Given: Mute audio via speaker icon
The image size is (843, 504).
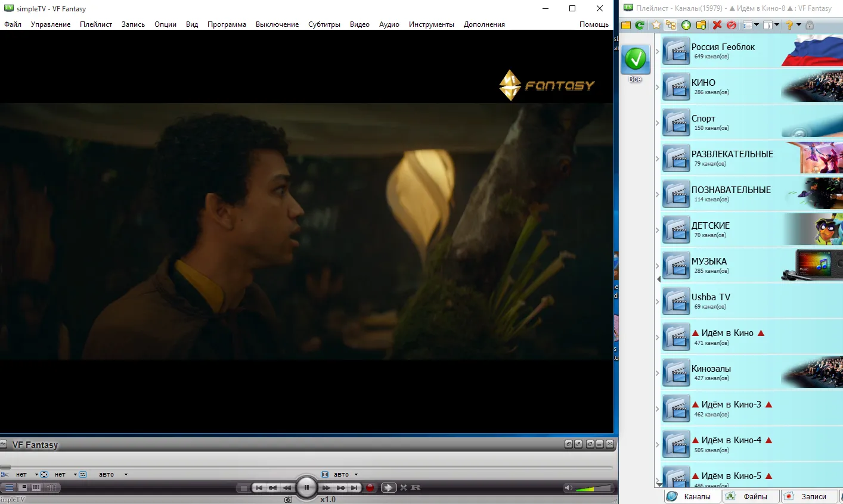Looking at the screenshot, I should point(569,488).
